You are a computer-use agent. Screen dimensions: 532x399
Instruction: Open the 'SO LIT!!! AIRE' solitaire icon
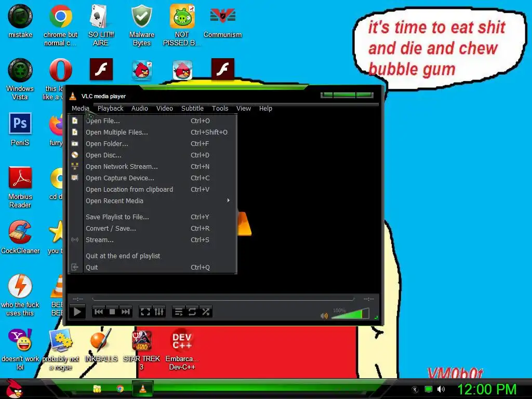[x=100, y=25]
